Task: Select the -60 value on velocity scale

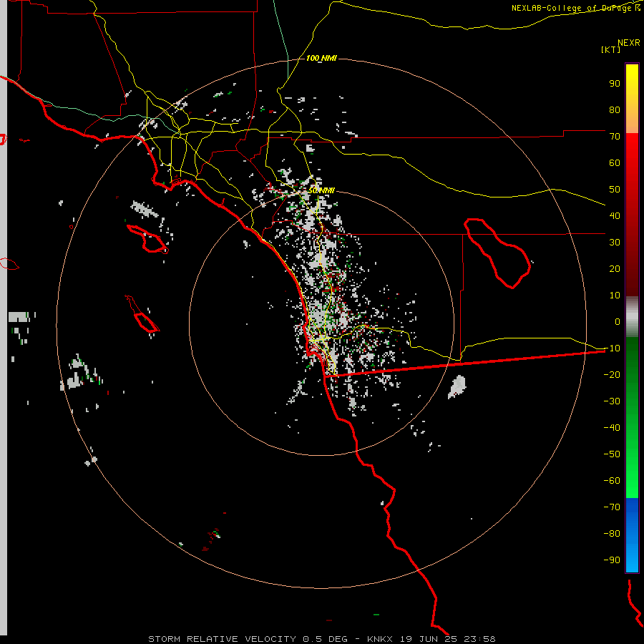Action: (x=612, y=481)
